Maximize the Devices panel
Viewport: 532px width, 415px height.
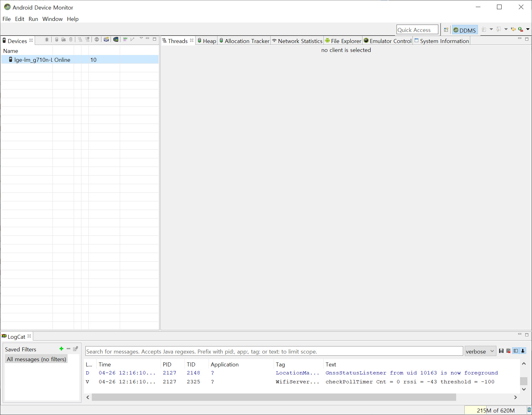coord(155,39)
